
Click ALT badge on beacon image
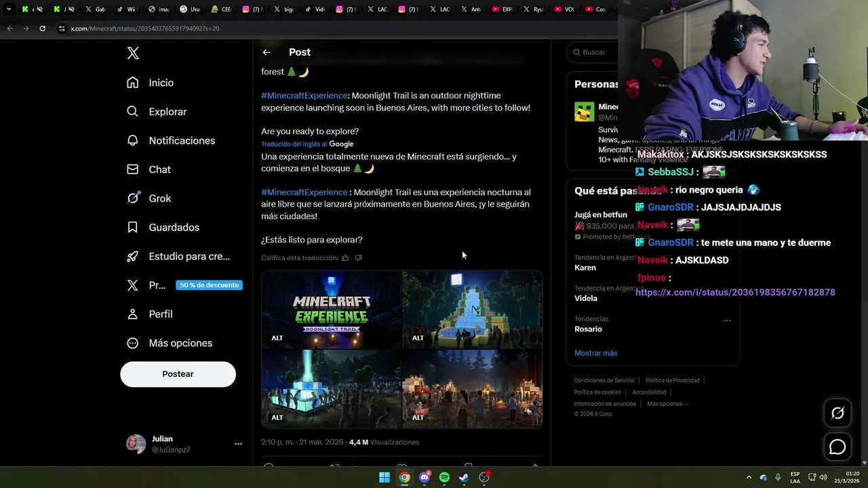click(277, 418)
